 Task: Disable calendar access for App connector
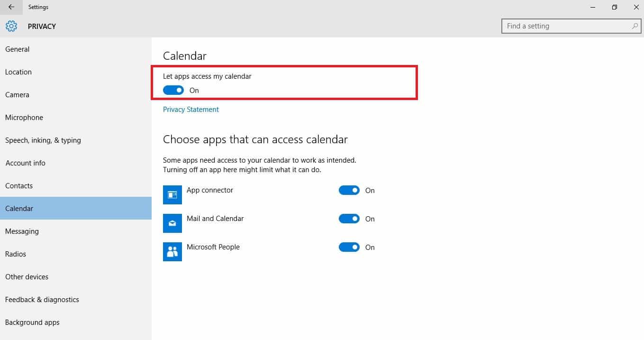pos(349,190)
